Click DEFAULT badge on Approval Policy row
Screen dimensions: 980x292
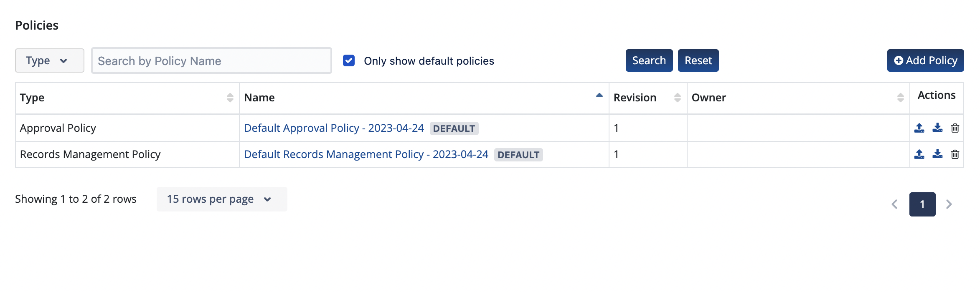[x=454, y=128]
